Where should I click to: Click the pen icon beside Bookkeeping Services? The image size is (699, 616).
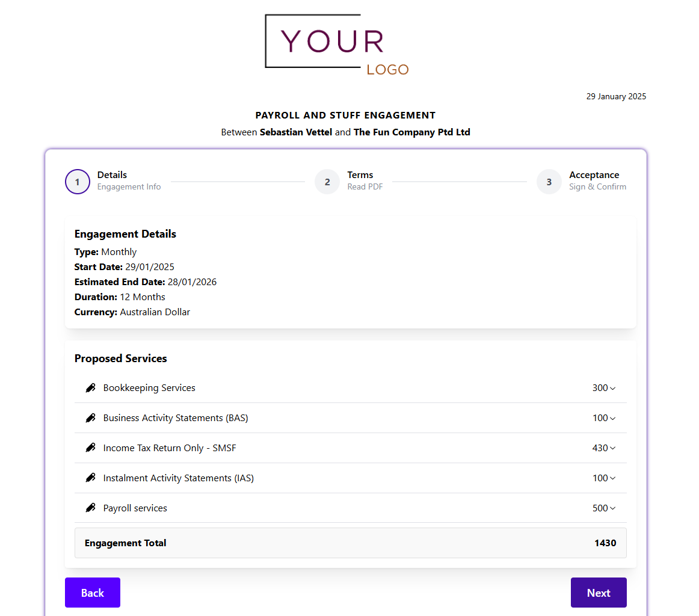91,388
